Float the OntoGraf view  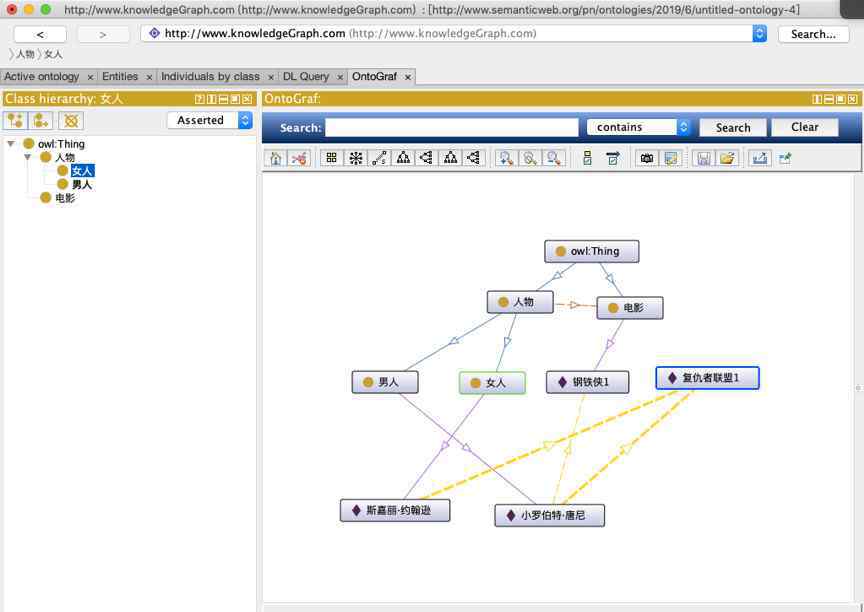click(841, 99)
